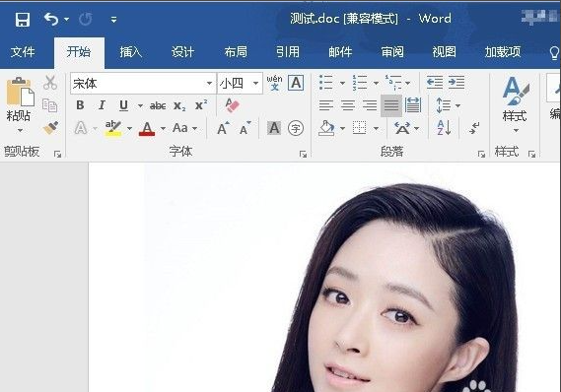The width and height of the screenshot is (561, 392).
Task: Apply text effects with outlined A
Action: (x=81, y=128)
